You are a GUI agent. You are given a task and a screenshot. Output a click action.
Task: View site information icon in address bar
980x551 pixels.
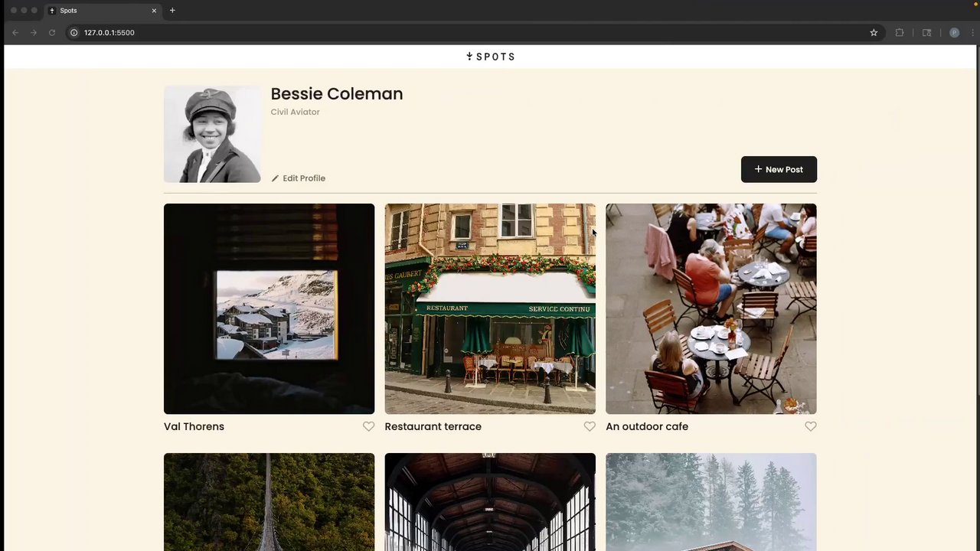74,33
